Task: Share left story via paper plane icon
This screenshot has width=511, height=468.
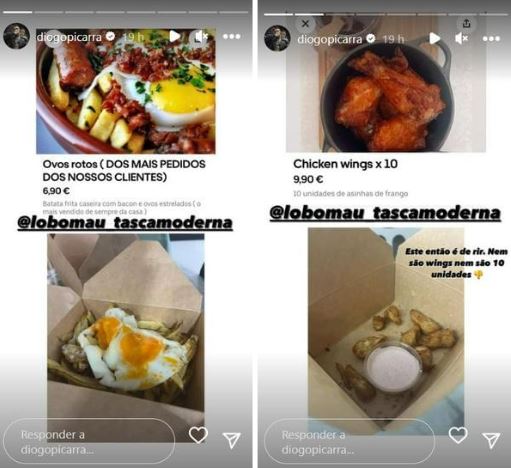Action: point(231,440)
